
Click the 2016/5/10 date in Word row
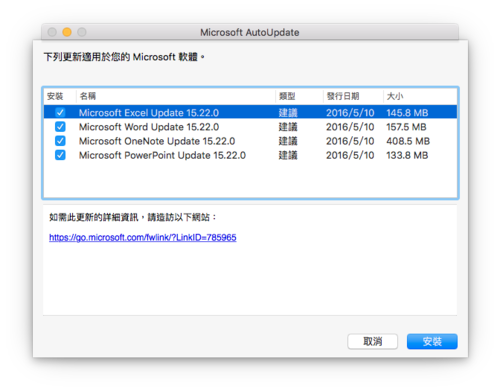click(x=350, y=127)
